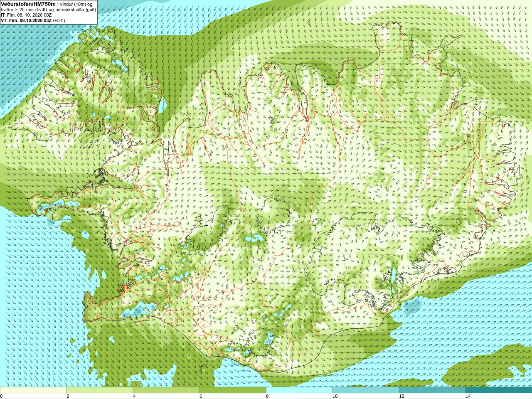532x399 pixels.
Task: Click the pale yellow 0–2 legend swatch
Action: (33, 390)
